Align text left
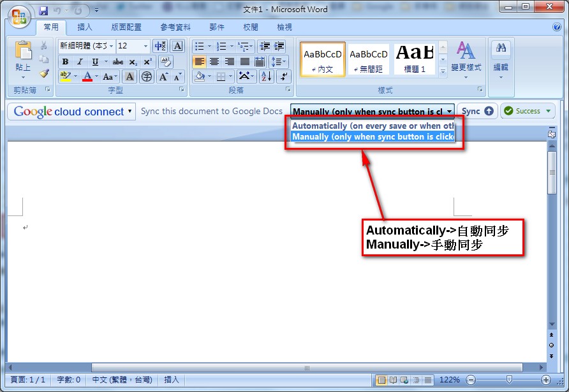The image size is (569, 392). [x=199, y=62]
